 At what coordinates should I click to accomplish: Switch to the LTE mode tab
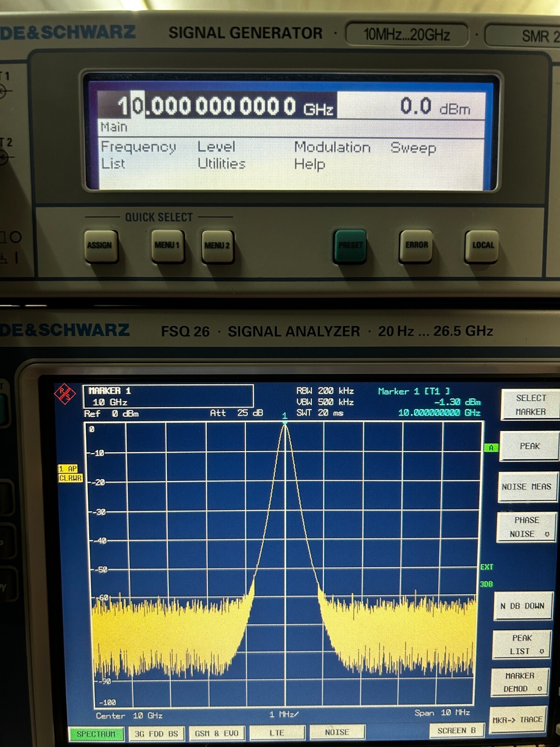pyautogui.click(x=277, y=733)
